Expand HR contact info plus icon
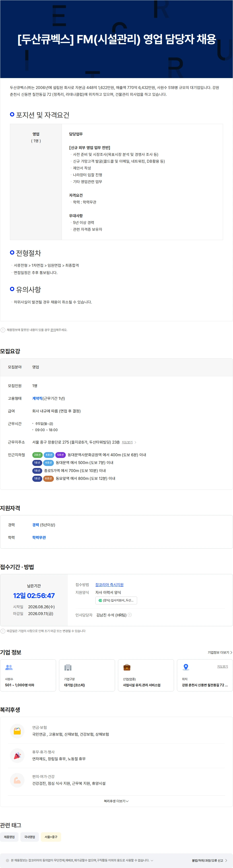Screen dimensions: 233x868 point(130,615)
